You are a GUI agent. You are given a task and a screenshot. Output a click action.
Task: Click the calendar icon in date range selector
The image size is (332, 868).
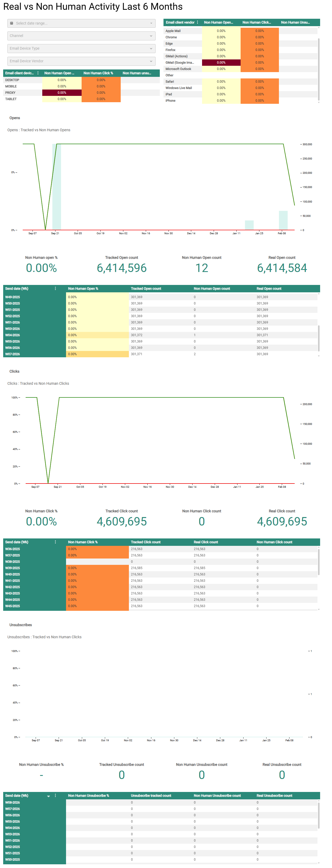tap(12, 23)
